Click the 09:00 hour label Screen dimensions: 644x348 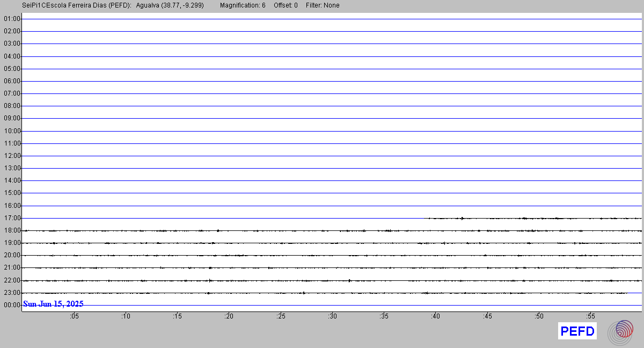(x=12, y=118)
